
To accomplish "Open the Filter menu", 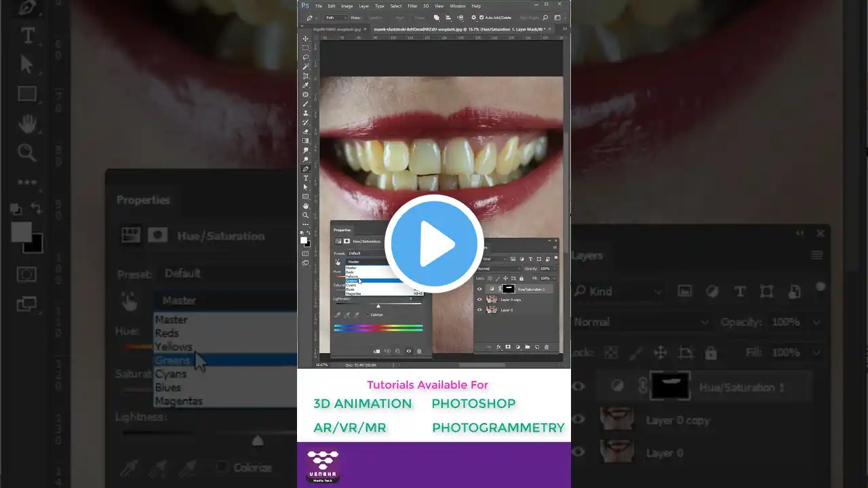I will pyautogui.click(x=412, y=6).
